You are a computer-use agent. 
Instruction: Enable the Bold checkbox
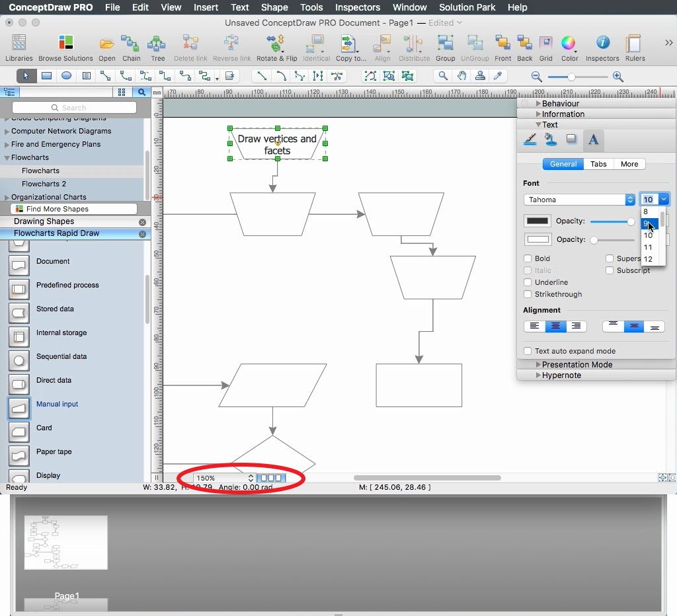528,258
